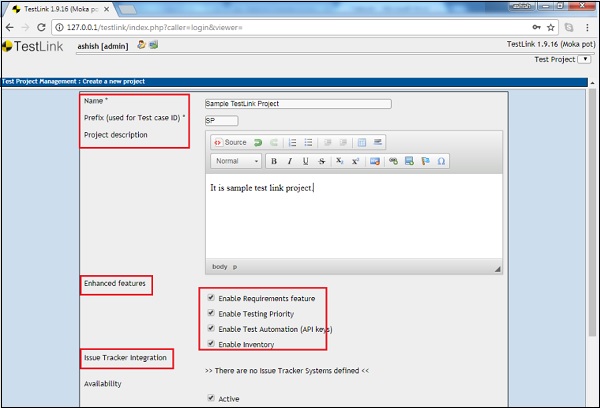Click the flag Anchor icon
Image resolution: width=600 pixels, height=408 pixels.
click(x=425, y=161)
